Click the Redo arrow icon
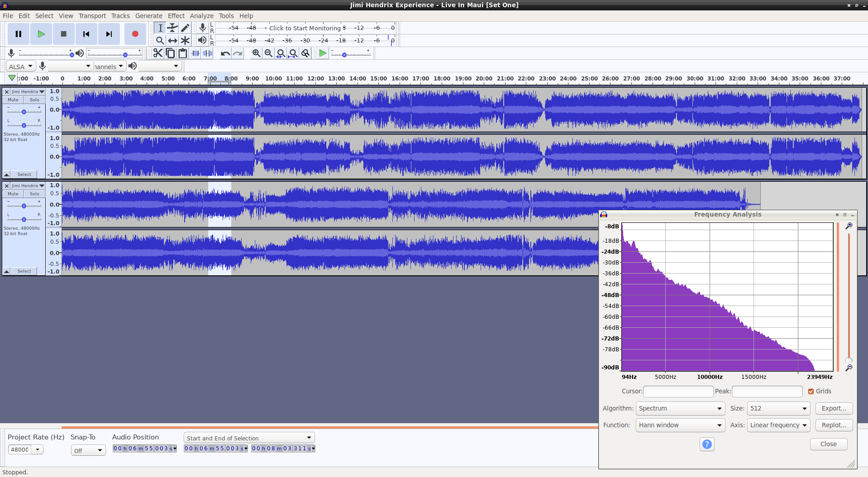The width and height of the screenshot is (868, 477). pos(238,53)
